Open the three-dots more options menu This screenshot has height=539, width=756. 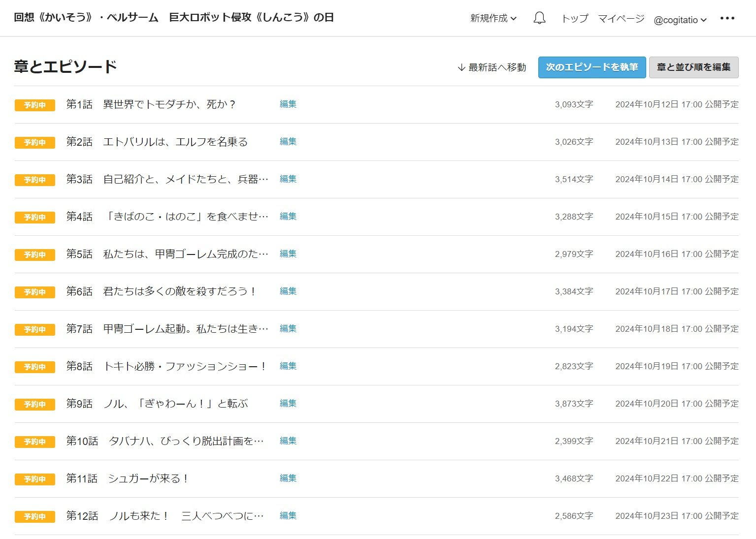pyautogui.click(x=727, y=18)
